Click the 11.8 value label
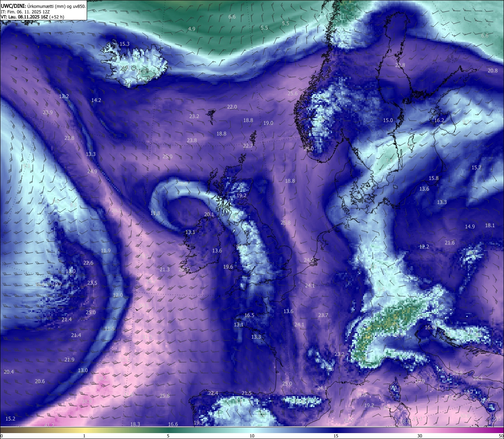Viewport: 504px width, 439px height. [x=155, y=213]
